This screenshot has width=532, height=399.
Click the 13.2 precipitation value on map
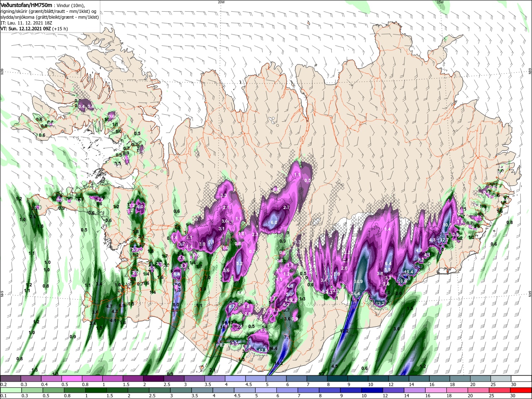click(381, 303)
